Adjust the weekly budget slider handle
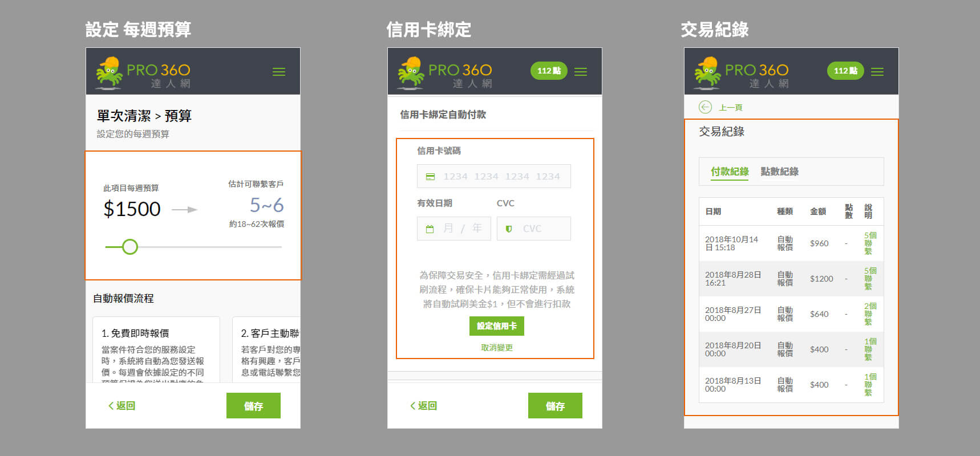Screen dimensions: 980x456 (130, 247)
